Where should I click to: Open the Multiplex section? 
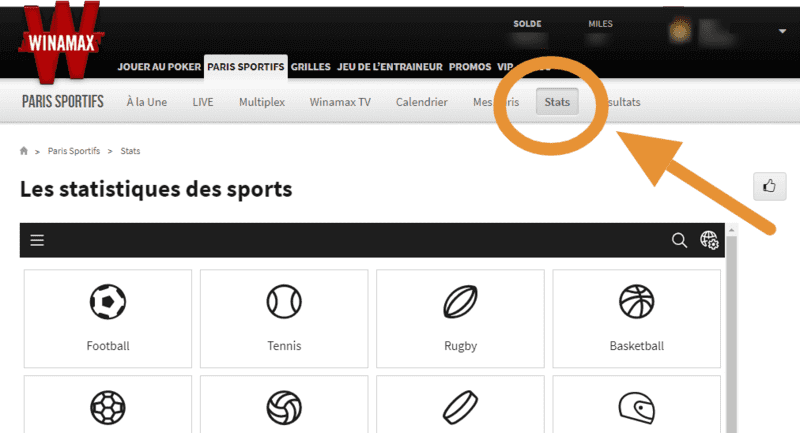[x=262, y=102]
